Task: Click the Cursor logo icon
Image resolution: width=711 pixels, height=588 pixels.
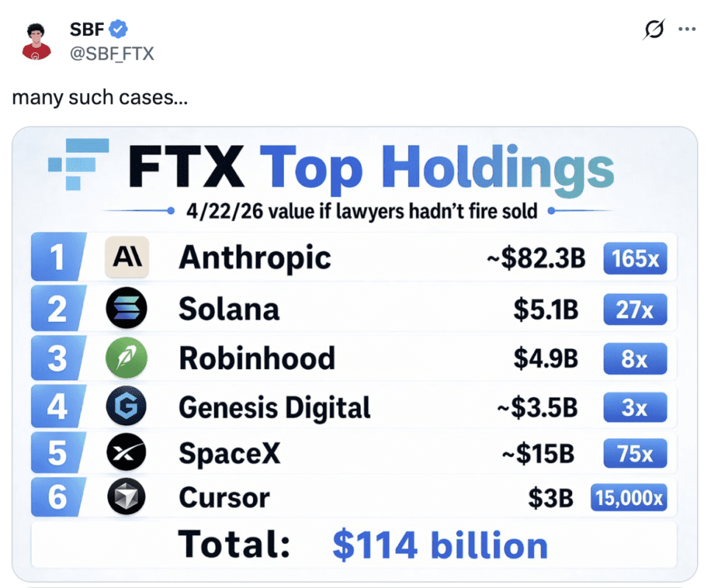Action: click(126, 498)
